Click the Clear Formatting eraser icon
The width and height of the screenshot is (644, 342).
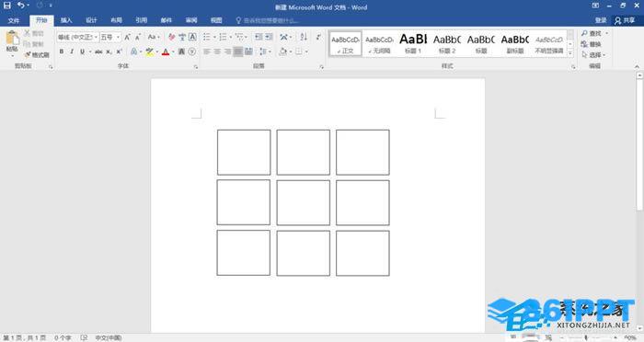click(172, 38)
